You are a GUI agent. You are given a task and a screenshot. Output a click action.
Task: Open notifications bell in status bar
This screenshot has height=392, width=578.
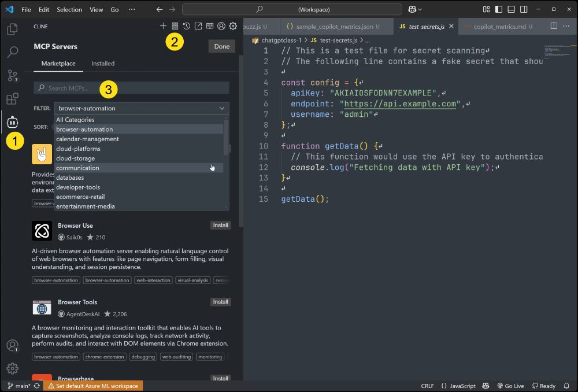[x=566, y=386]
